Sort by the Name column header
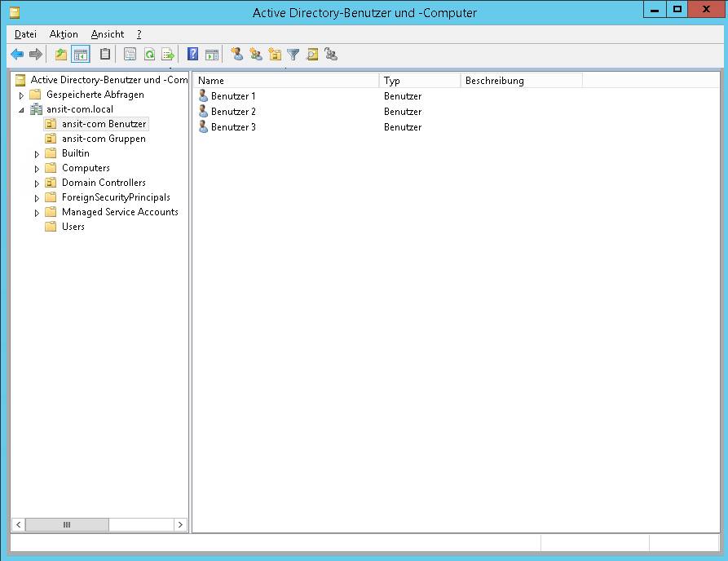This screenshot has width=728, height=561. pyautogui.click(x=285, y=81)
